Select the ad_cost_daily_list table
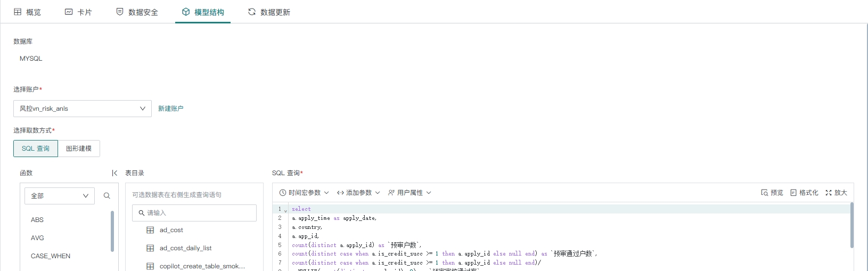This screenshot has width=868, height=271. click(x=185, y=249)
